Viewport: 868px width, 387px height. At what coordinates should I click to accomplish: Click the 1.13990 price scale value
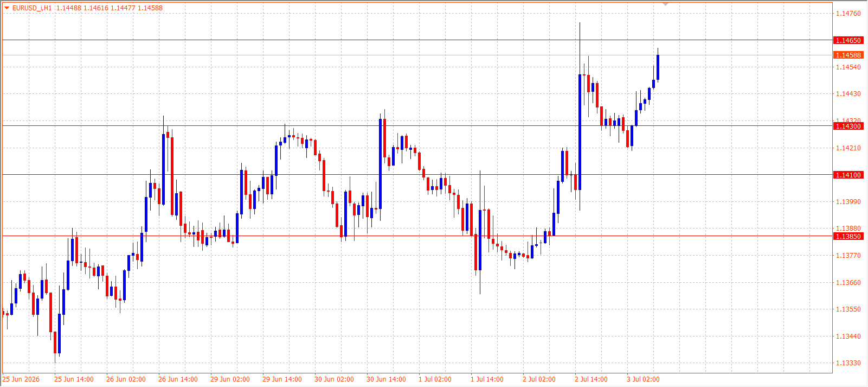(848, 202)
